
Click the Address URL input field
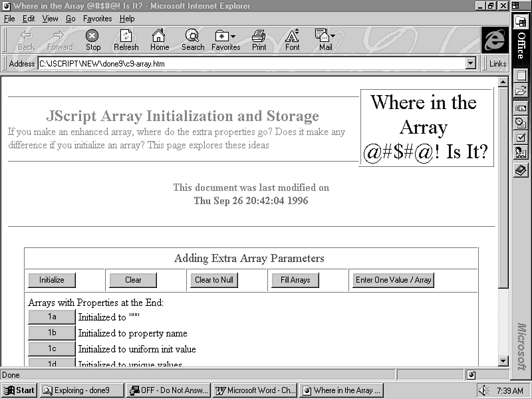[x=251, y=64]
